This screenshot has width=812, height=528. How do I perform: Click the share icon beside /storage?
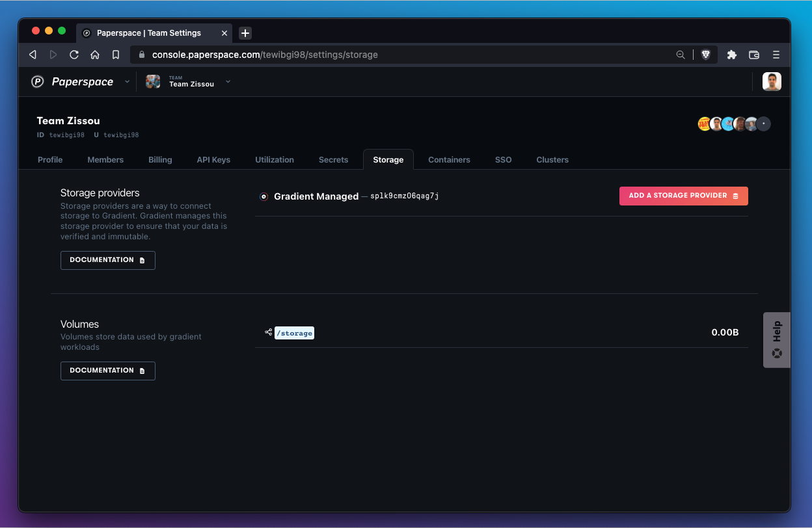268,332
